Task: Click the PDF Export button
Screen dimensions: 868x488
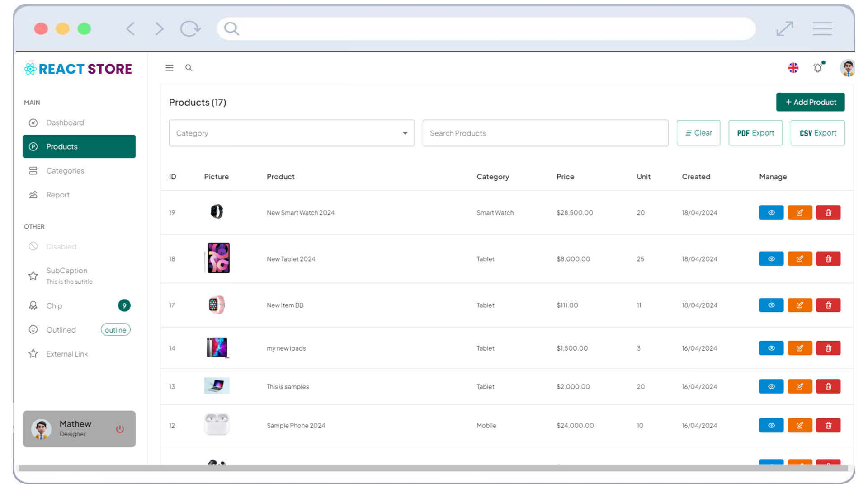Action: (755, 133)
